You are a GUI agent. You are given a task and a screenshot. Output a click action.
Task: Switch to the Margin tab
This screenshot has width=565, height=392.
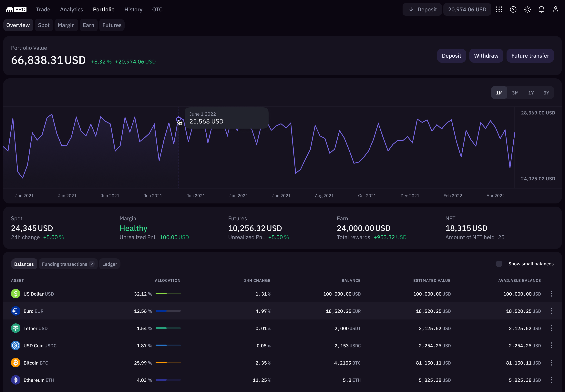click(x=66, y=25)
